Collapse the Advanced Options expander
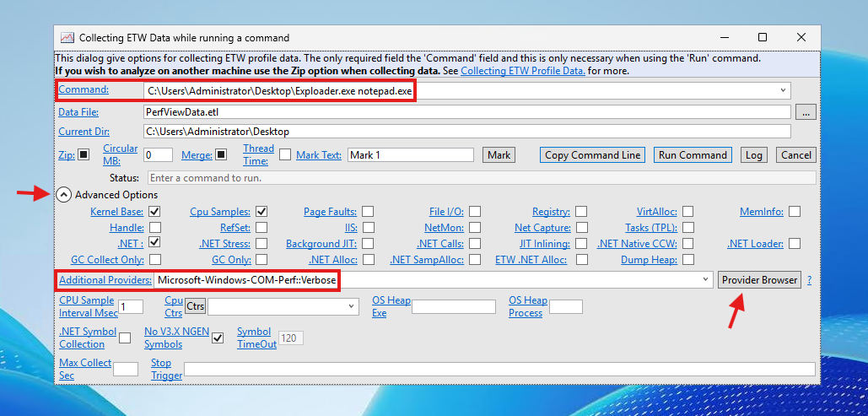 point(65,195)
